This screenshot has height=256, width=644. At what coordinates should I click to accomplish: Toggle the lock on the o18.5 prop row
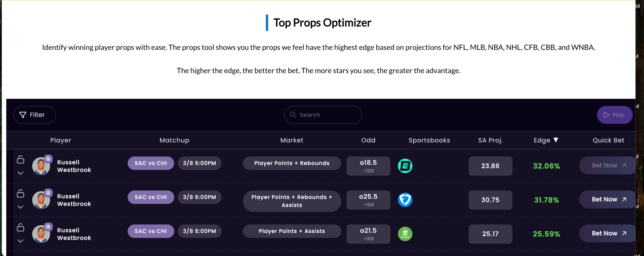click(x=21, y=159)
